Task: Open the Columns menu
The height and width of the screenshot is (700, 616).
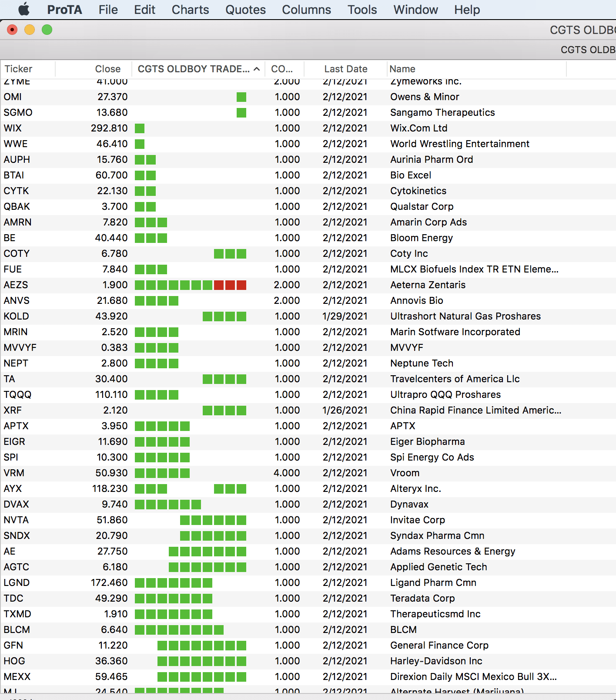Action: coord(306,10)
